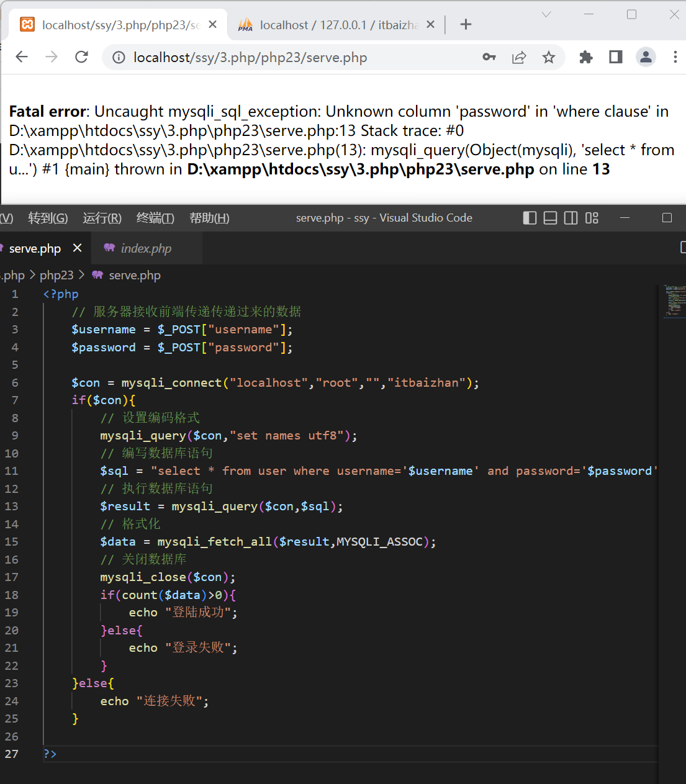The width and height of the screenshot is (686, 784).
Task: Close the localhost/ssy serve.php browser tab
Action: point(212,25)
